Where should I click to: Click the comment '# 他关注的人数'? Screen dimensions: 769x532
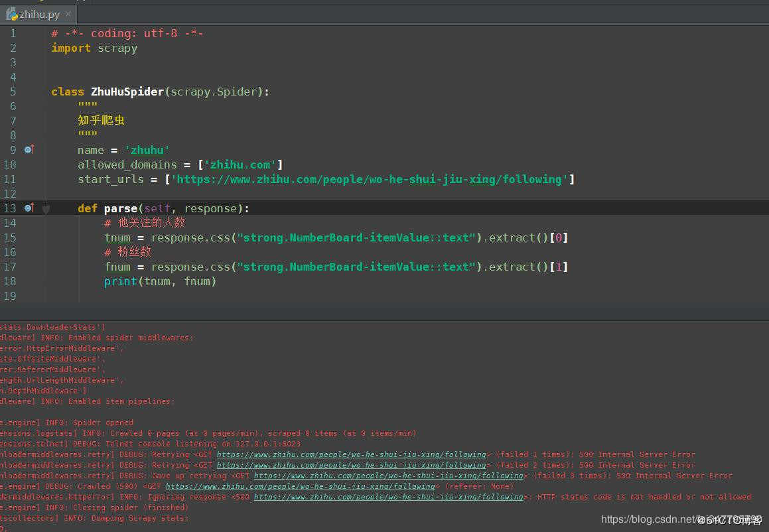[x=145, y=223]
